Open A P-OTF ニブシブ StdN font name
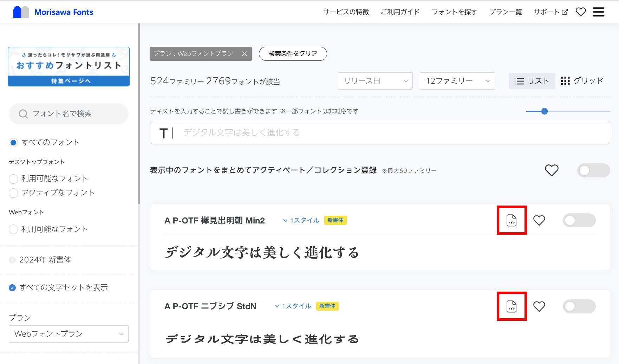Image resolution: width=619 pixels, height=364 pixels. [x=210, y=306]
